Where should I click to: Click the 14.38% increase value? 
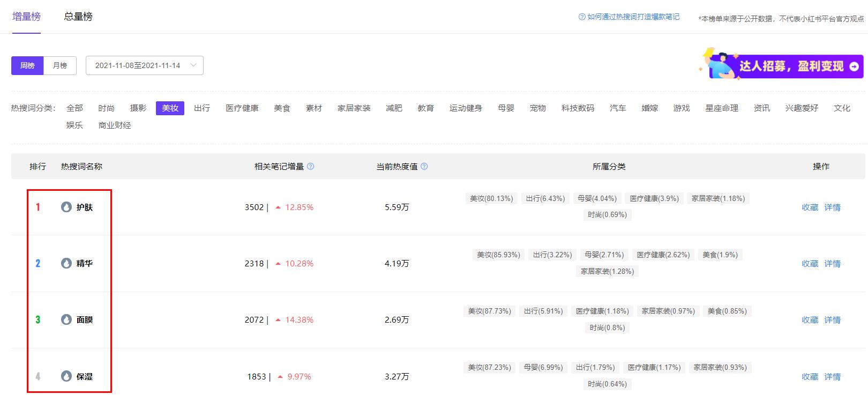click(x=300, y=320)
